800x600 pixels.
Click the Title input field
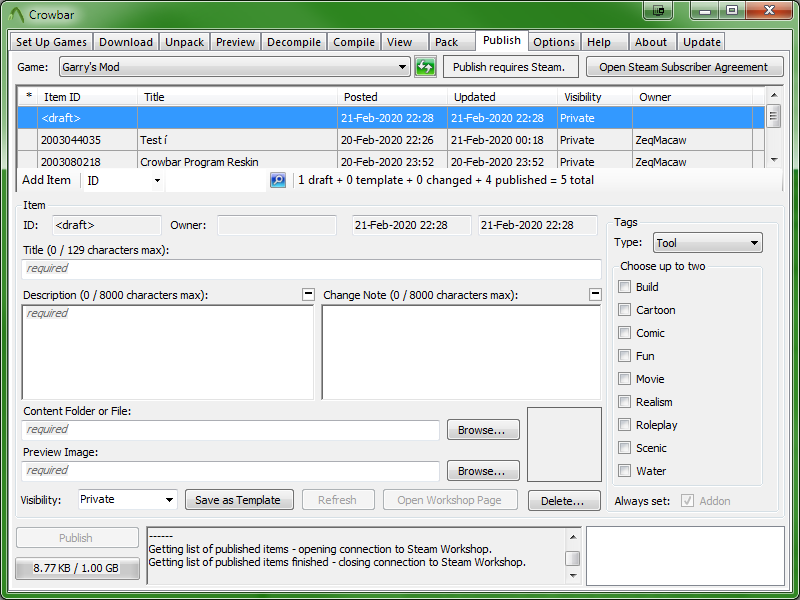point(312,269)
